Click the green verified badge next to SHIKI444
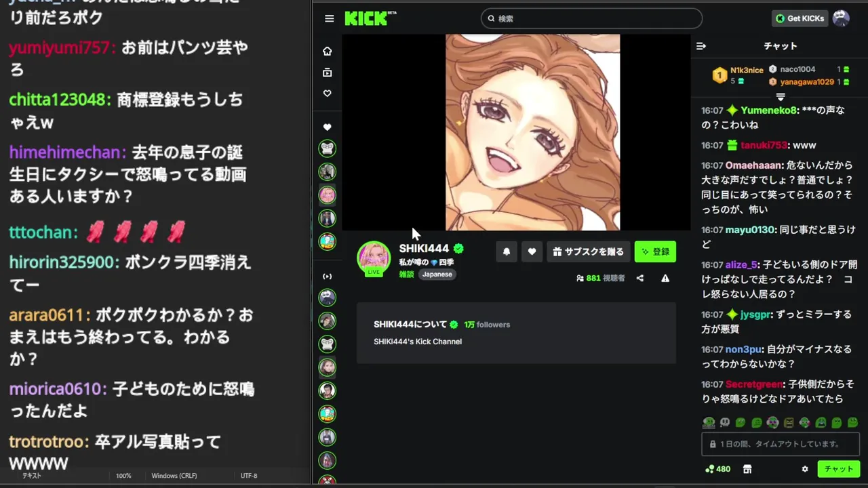Viewport: 868px width, 488px height. (458, 249)
